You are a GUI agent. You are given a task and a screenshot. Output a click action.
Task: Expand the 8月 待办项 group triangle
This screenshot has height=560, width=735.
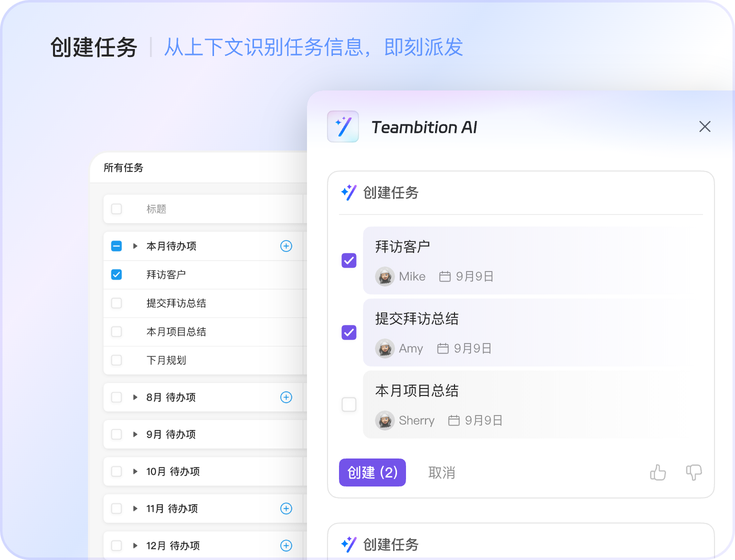(135, 397)
